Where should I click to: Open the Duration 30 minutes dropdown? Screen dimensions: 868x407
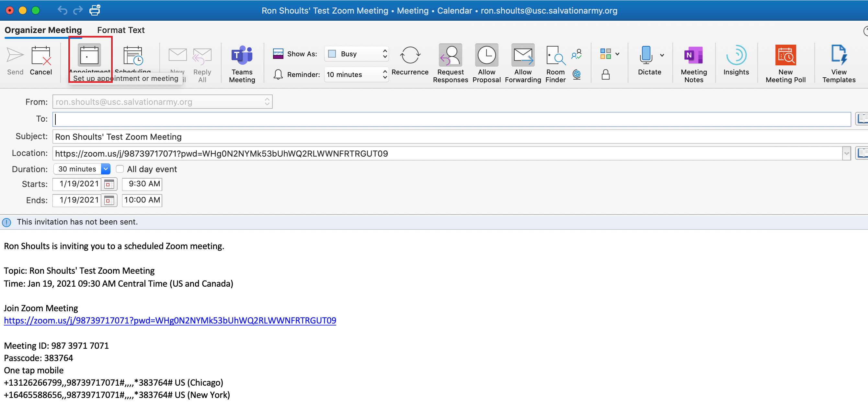coord(106,169)
